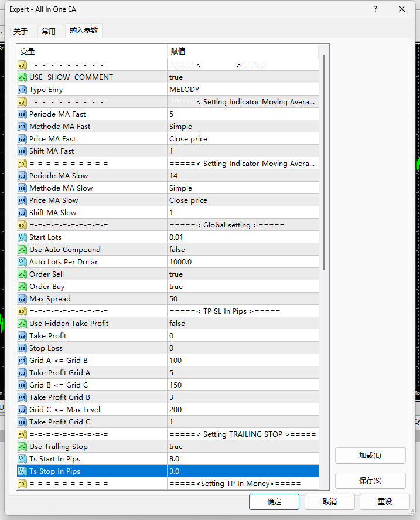Click the decimal icon next to Start Lots
420x520 pixels.
(22, 237)
